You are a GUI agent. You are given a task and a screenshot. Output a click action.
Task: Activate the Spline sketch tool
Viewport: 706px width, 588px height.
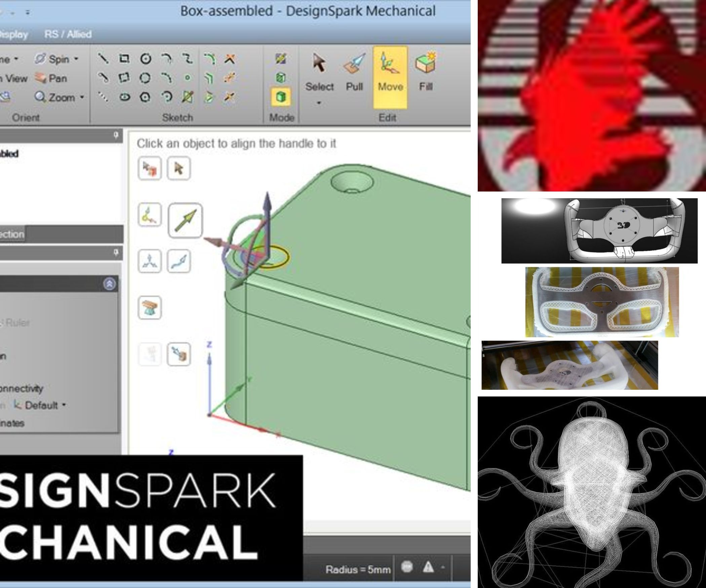[x=188, y=59]
